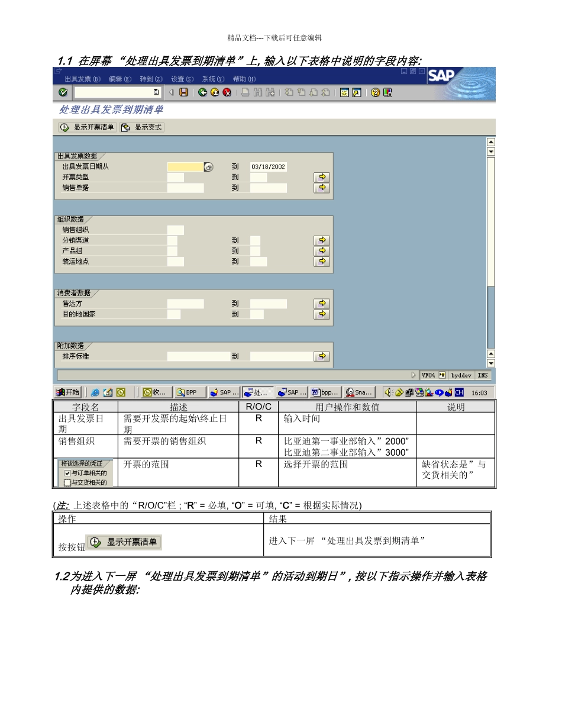Viewport: 562px width, 728px height.
Task: Click the Next Page icon
Action: [x=313, y=92]
